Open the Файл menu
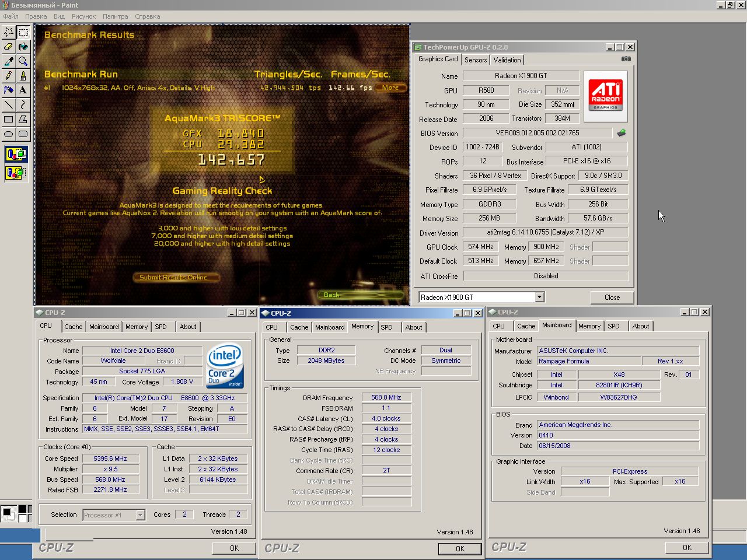The height and width of the screenshot is (560, 747). pyautogui.click(x=11, y=16)
